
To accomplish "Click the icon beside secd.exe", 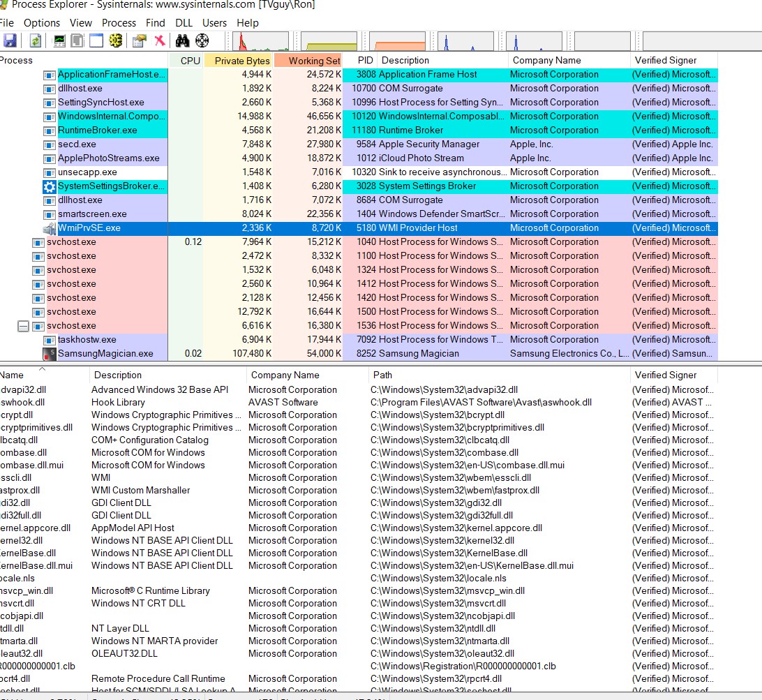I will tap(50, 145).
